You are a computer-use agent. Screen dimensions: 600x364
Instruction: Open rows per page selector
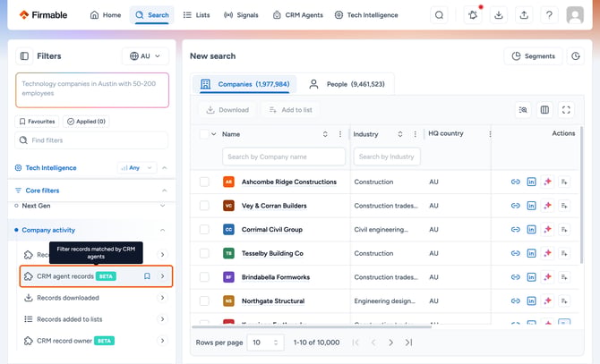click(265, 343)
